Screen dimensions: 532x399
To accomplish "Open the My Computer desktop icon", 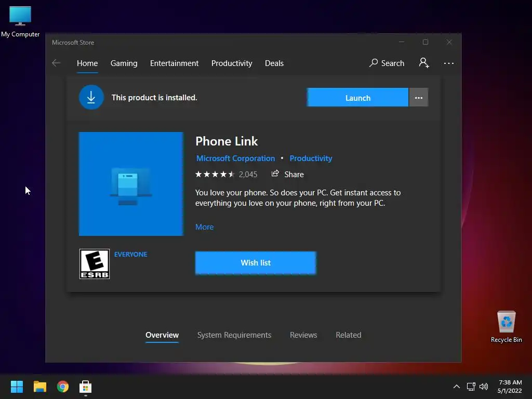I will (20, 21).
